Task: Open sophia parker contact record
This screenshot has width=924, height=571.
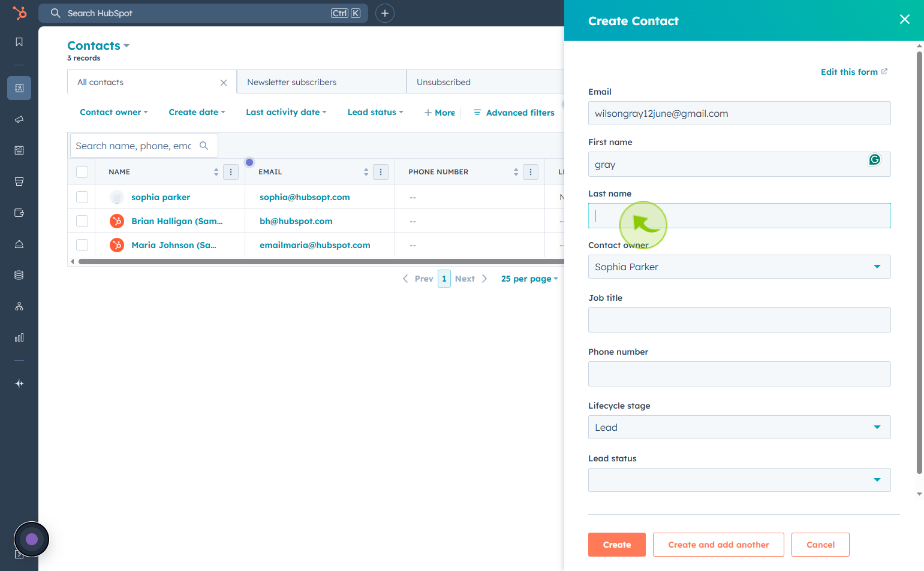Action: pos(161,197)
